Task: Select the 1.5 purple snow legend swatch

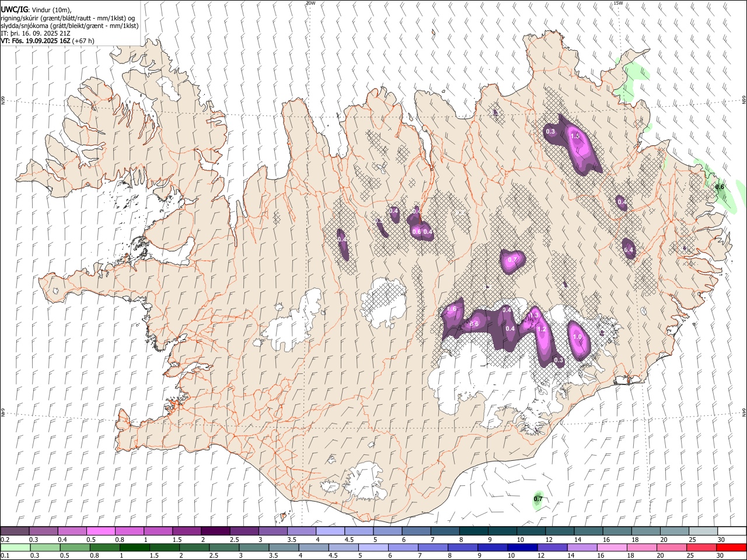Action: pos(187,531)
